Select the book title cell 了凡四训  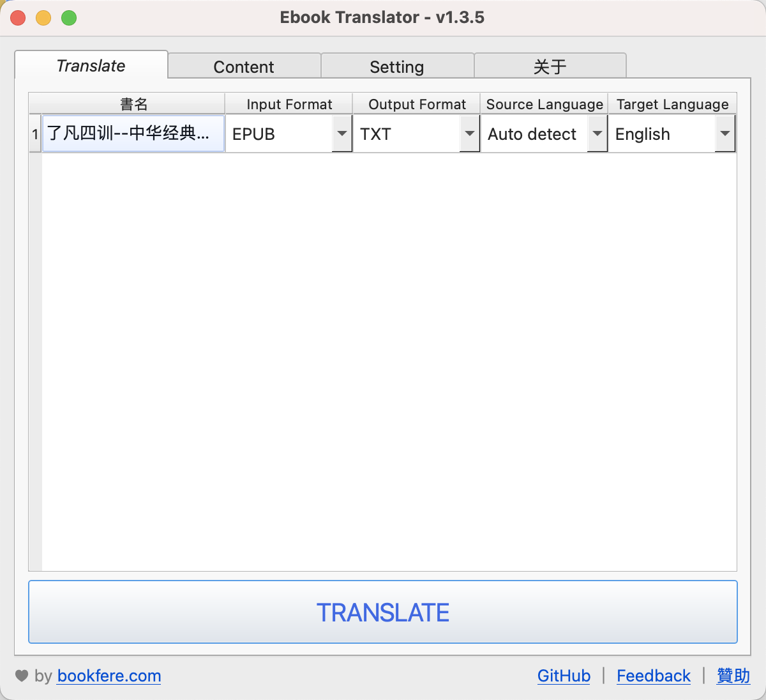[x=133, y=134]
